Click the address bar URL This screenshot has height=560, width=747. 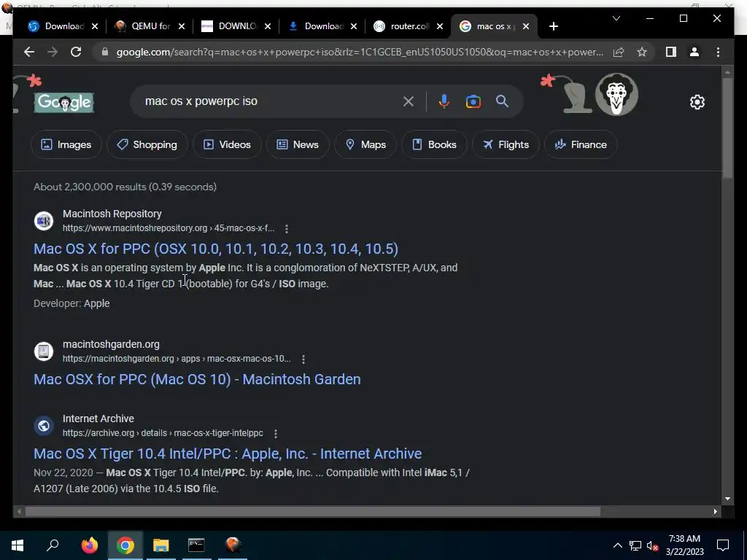(360, 52)
